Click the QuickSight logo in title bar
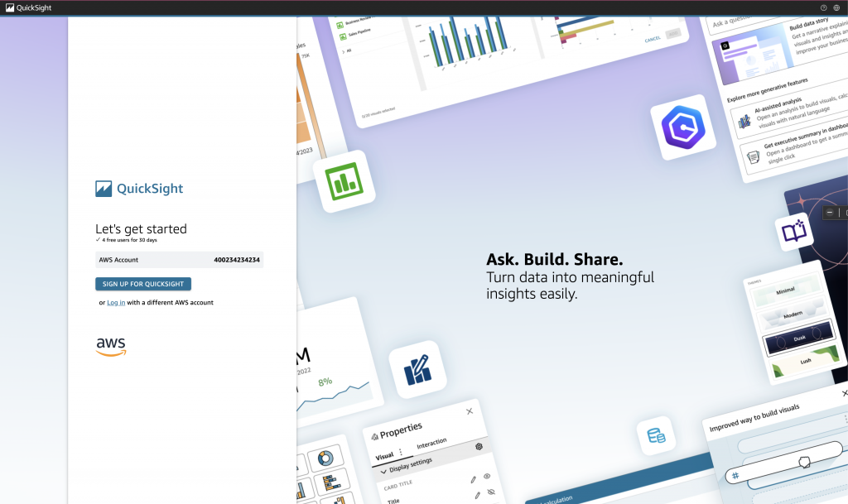The image size is (848, 504). coord(7,7)
